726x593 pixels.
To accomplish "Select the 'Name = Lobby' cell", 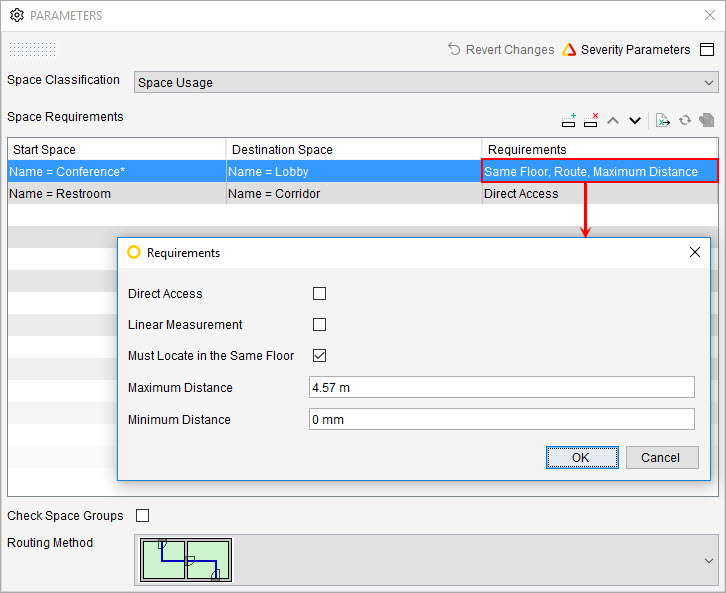I will point(354,171).
